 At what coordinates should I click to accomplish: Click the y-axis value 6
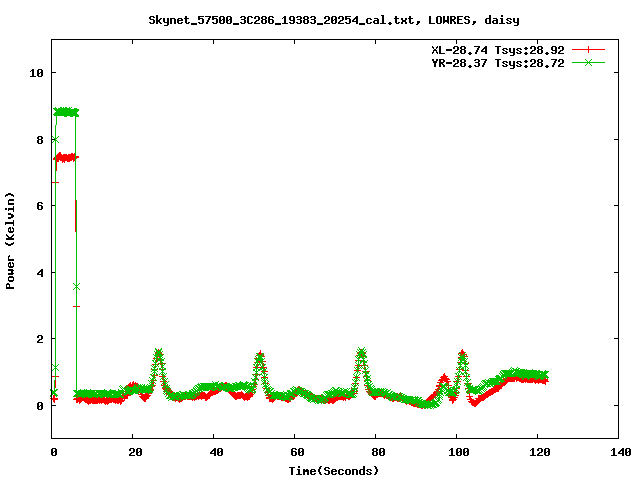[40, 206]
